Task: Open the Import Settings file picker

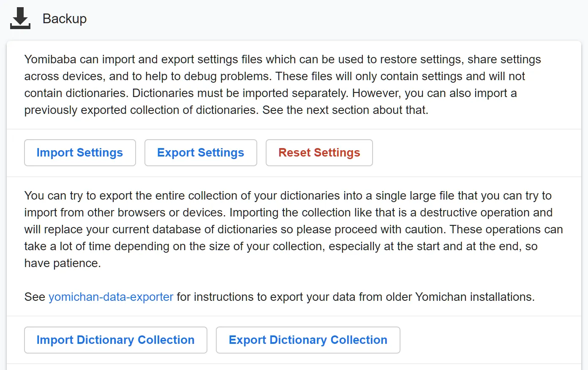Action: [80, 153]
